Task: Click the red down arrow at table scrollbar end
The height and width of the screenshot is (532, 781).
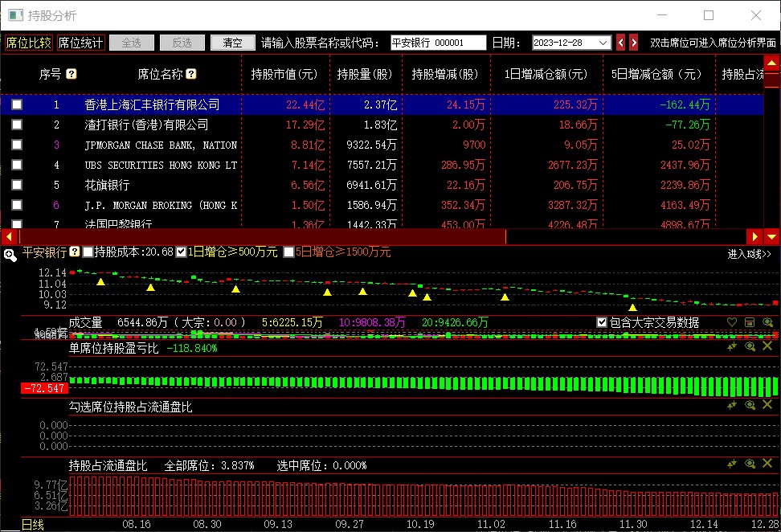Action: (771, 236)
